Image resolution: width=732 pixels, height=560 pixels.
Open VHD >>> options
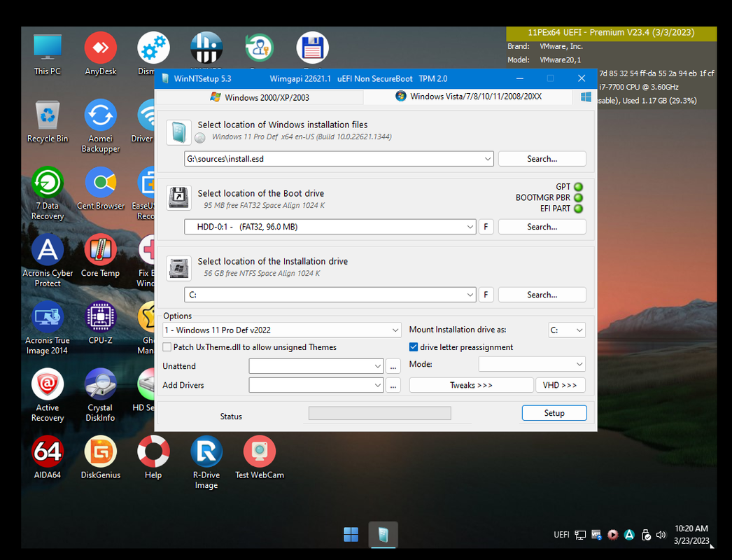tap(561, 385)
